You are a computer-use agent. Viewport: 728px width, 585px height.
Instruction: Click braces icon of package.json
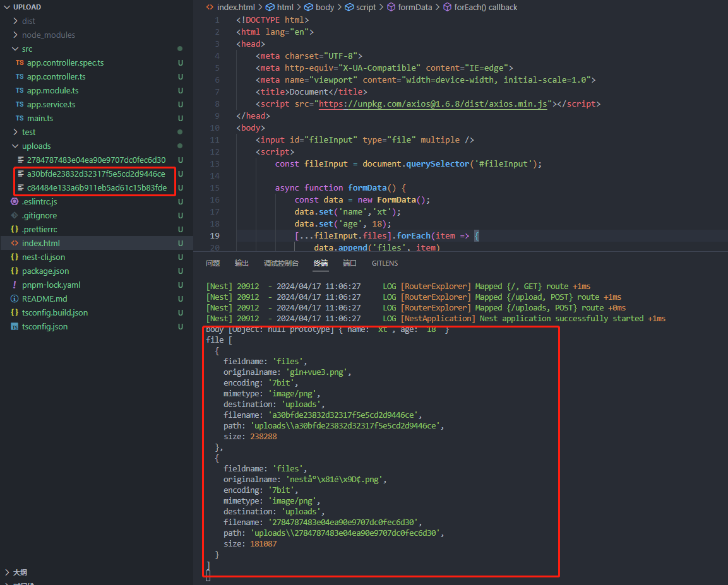(x=15, y=271)
